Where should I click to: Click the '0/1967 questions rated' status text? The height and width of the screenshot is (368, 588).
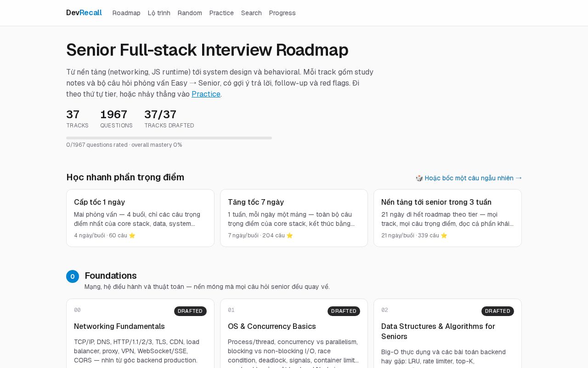pyautogui.click(x=124, y=145)
